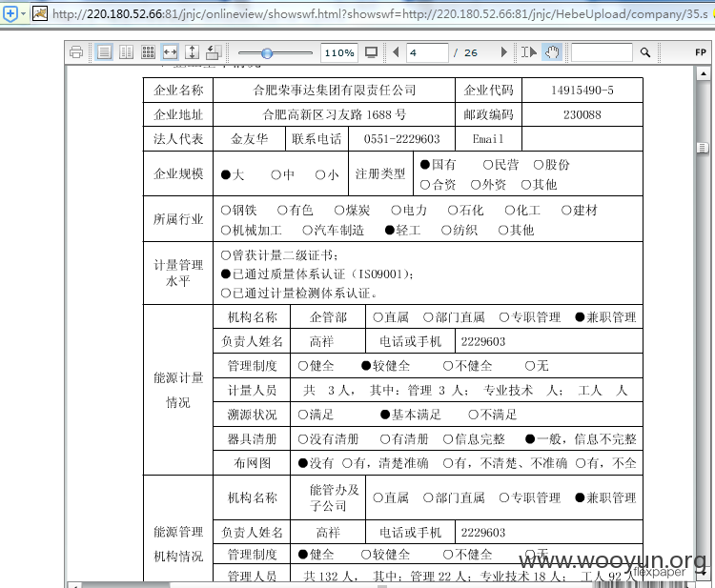The height and width of the screenshot is (588, 715).
Task: Switch to single page view mode
Action: click(x=105, y=52)
